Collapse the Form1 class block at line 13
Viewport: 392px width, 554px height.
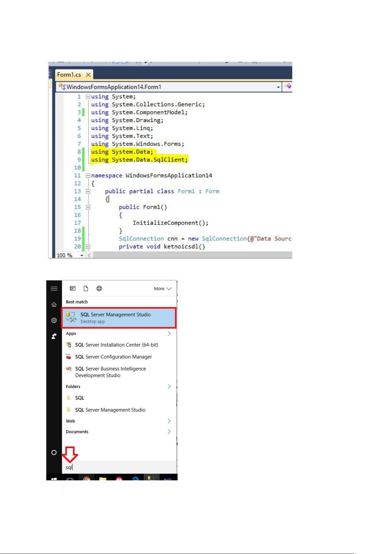88,191
